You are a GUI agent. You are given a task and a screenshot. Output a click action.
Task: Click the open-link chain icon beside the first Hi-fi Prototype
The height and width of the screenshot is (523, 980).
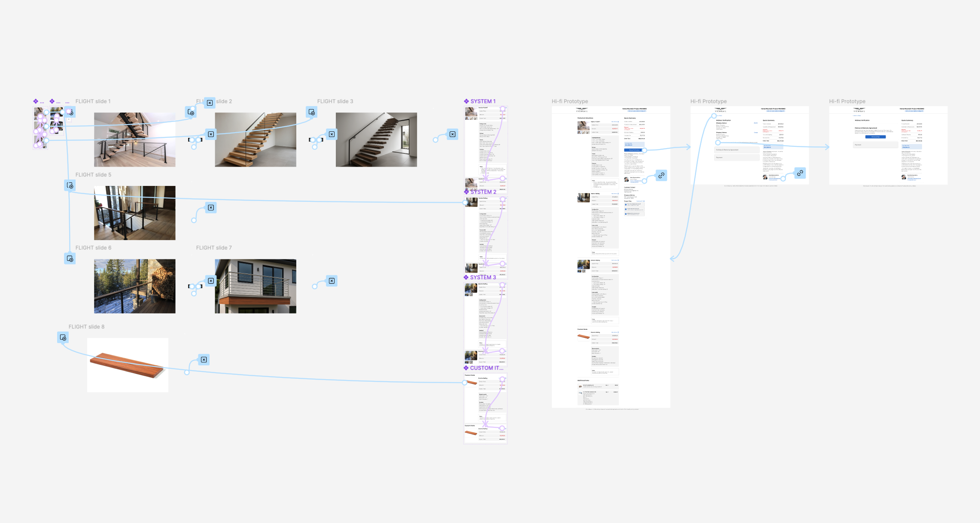[x=661, y=176]
